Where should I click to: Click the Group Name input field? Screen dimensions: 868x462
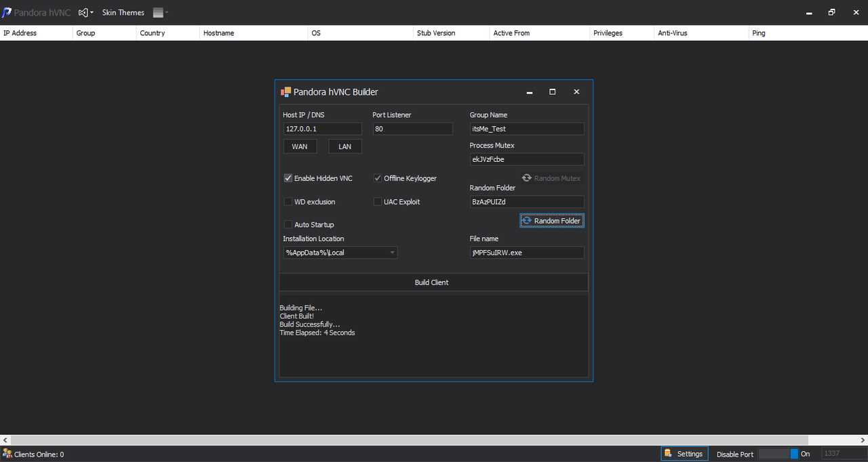[x=527, y=129]
